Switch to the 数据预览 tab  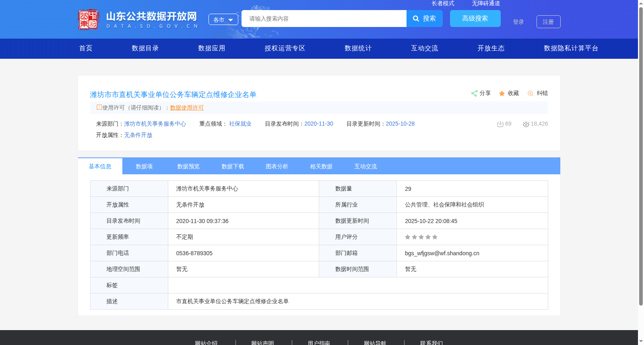(189, 166)
